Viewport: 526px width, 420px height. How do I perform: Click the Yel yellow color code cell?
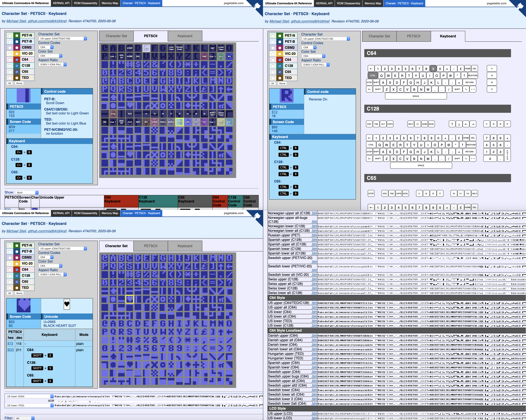pos(221,122)
